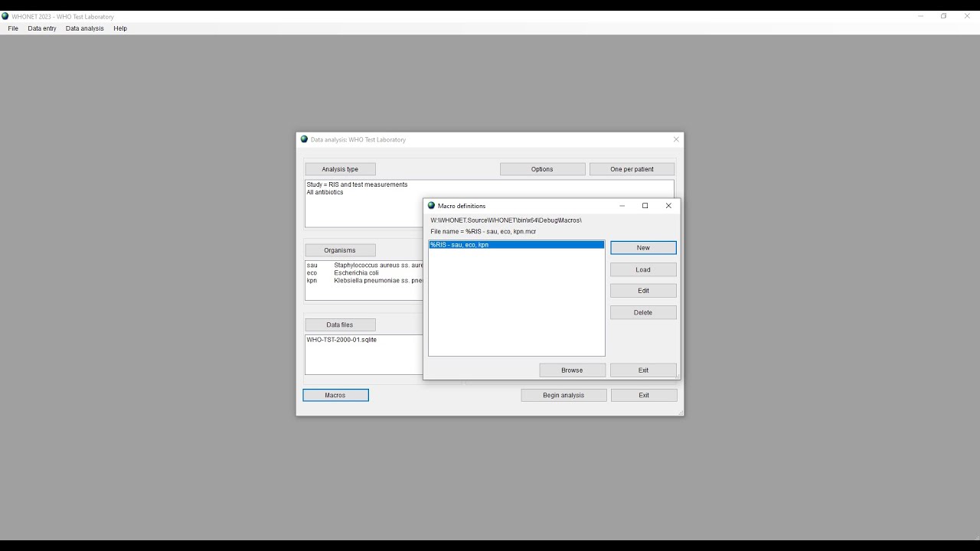
Task: Open the Help menu
Action: [x=120, y=28]
